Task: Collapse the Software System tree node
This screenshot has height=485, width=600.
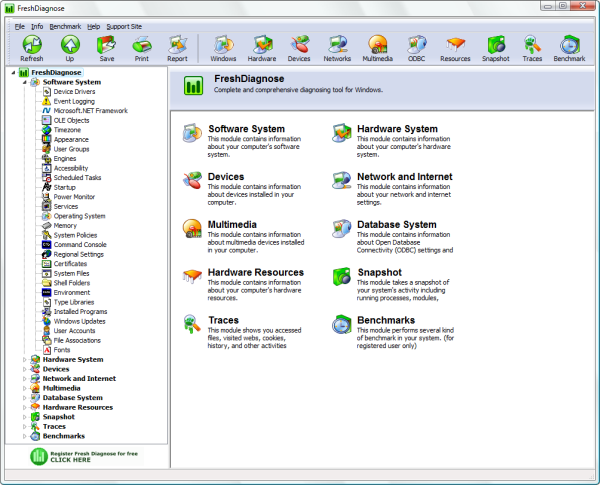Action: pyautogui.click(x=25, y=82)
